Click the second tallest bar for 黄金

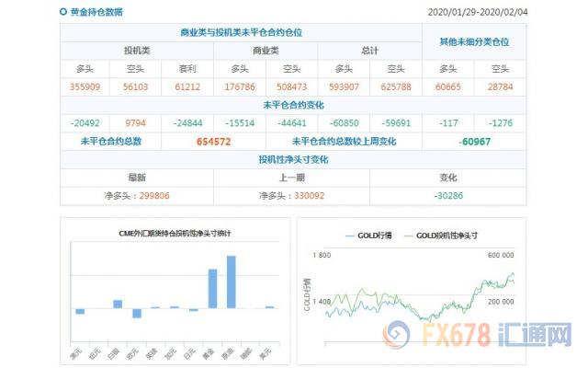pos(212,288)
